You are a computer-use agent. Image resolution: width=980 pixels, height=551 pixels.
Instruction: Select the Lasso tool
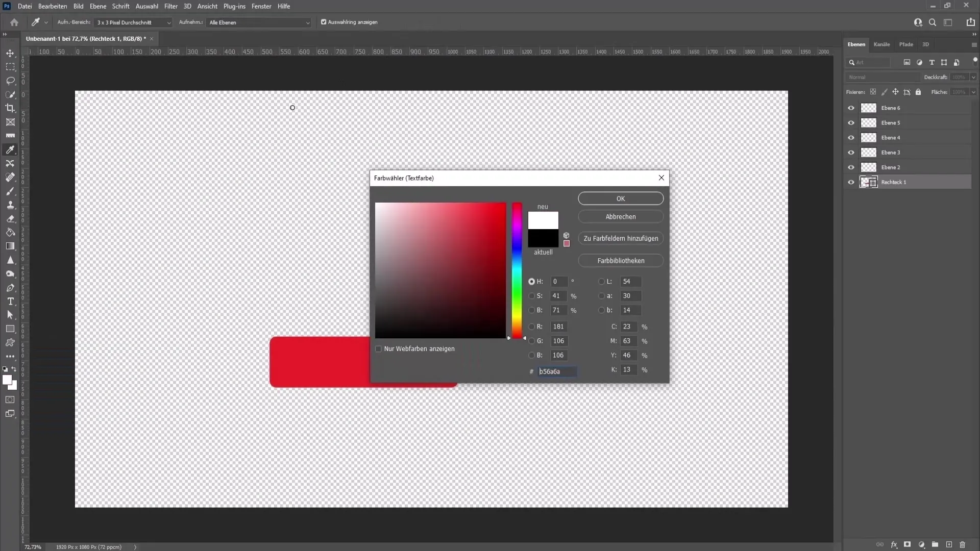[x=10, y=81]
